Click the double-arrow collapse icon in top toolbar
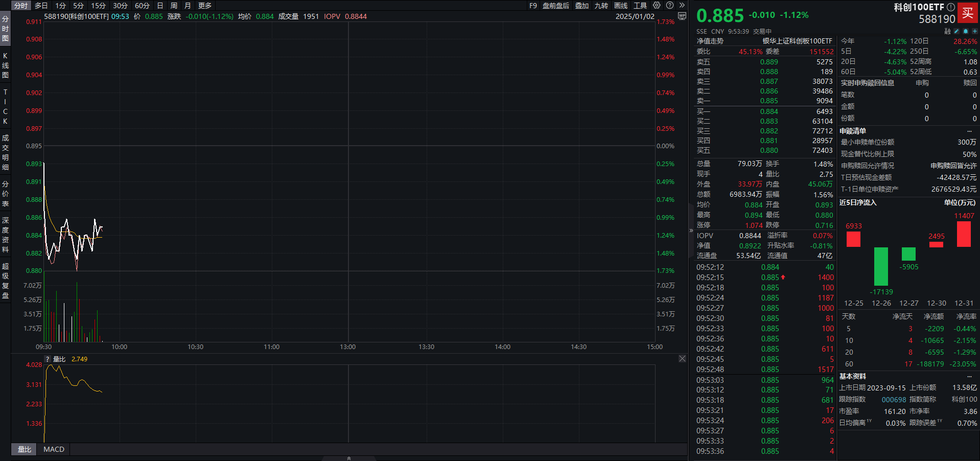Viewport: 980px width, 461px height. click(x=682, y=6)
